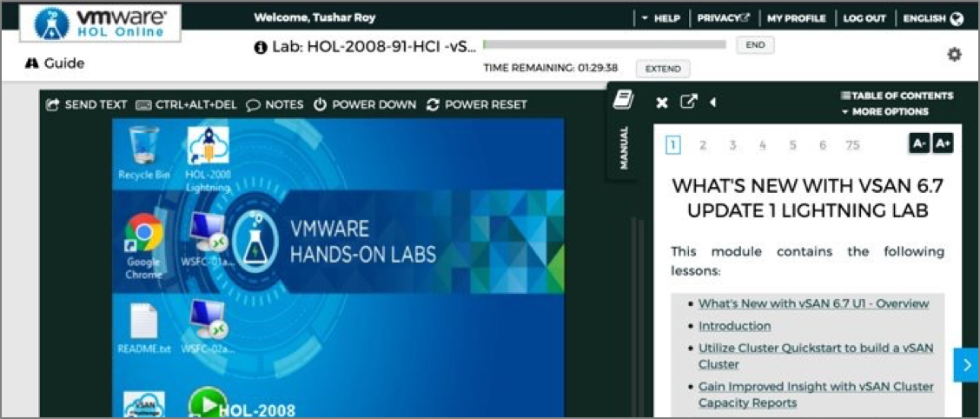Expand More Options dropdown
The width and height of the screenshot is (980, 419).
point(884,111)
